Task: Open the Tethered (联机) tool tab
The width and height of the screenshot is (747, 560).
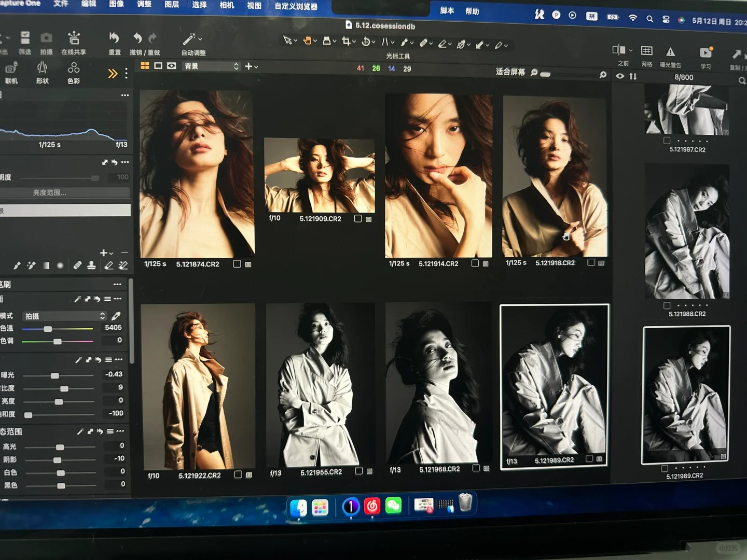Action: 11,67
